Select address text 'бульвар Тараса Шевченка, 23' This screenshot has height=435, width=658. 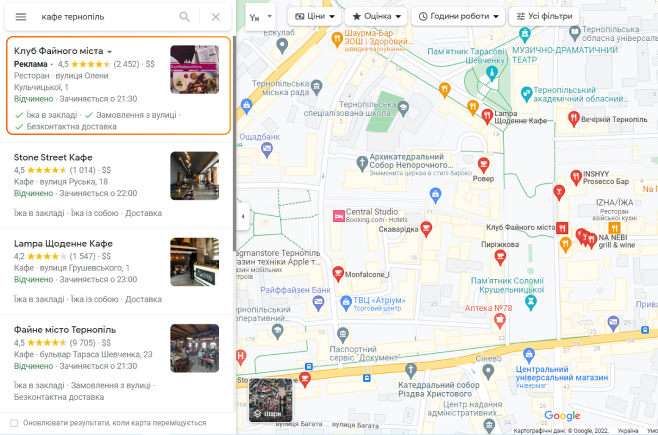tap(96, 354)
